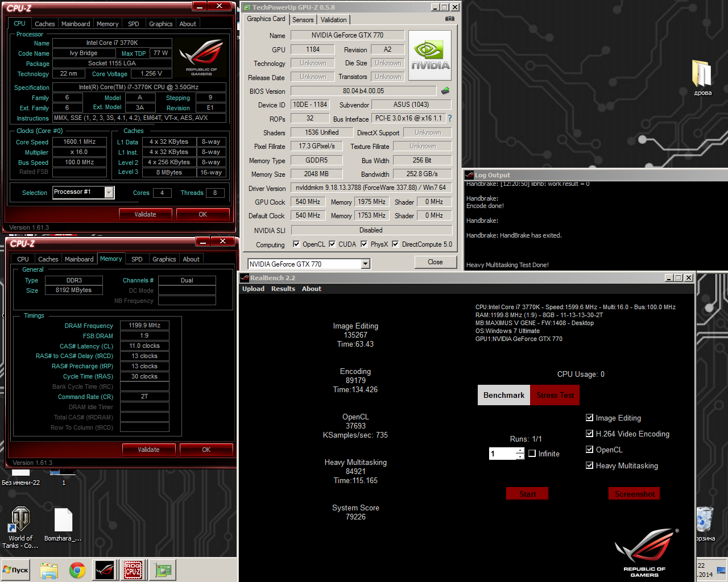Open the Sensors tab in GPU-Z
The height and width of the screenshot is (582, 728).
pyautogui.click(x=303, y=20)
